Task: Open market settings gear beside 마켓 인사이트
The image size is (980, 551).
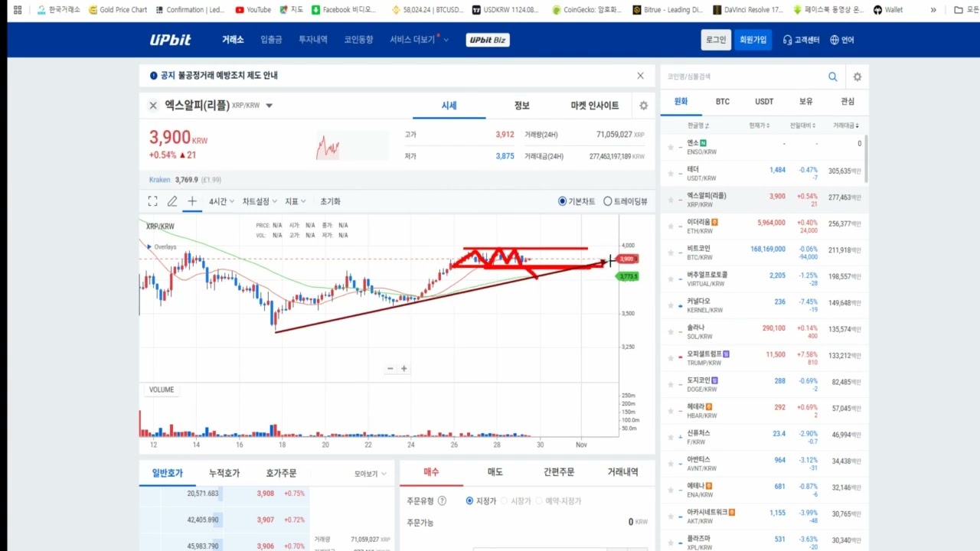Action: coord(644,106)
